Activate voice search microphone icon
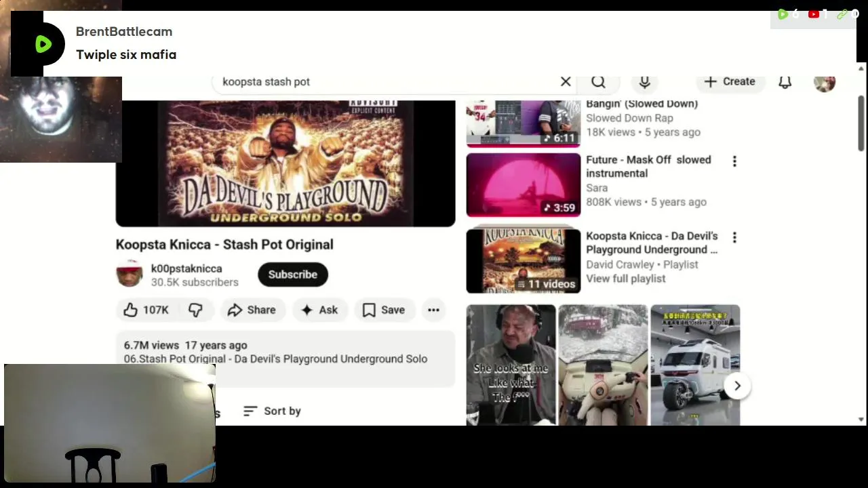 (645, 81)
